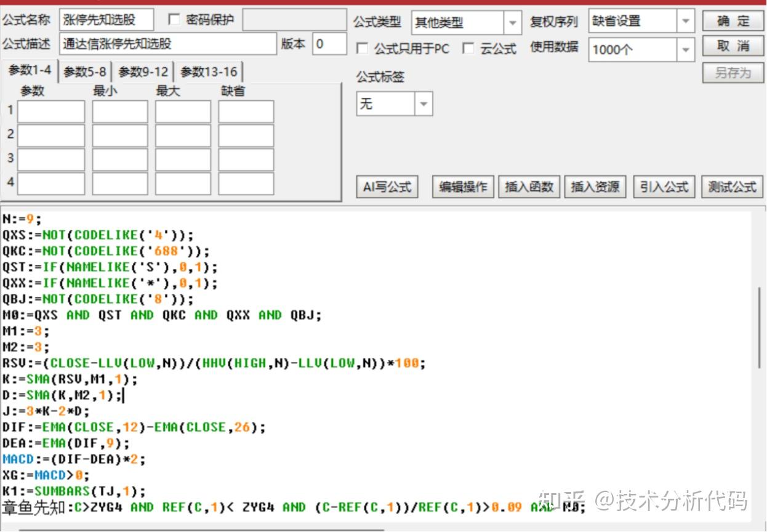Click the line D:=SMA(K,M2,1);
Image resolution: width=767 pixels, height=532 pixels.
pyautogui.click(x=62, y=395)
